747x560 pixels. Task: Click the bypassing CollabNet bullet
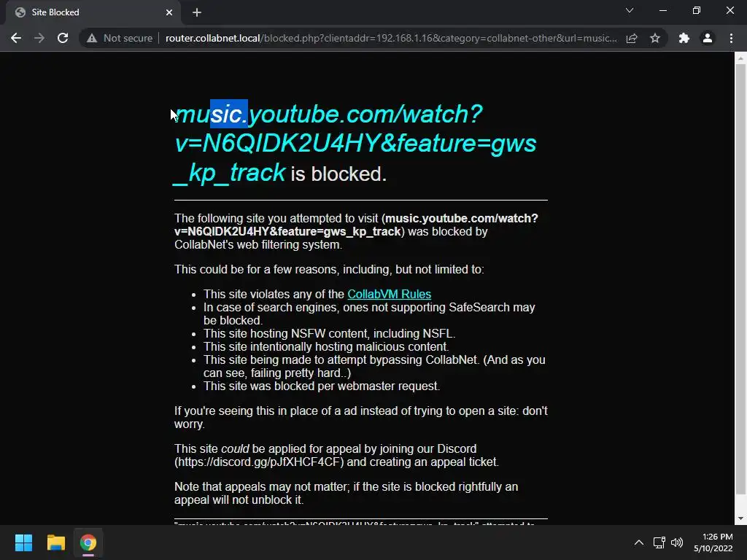pos(374,366)
